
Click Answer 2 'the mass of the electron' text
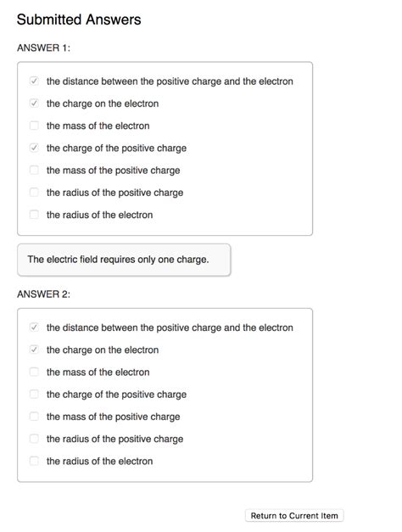98,372
